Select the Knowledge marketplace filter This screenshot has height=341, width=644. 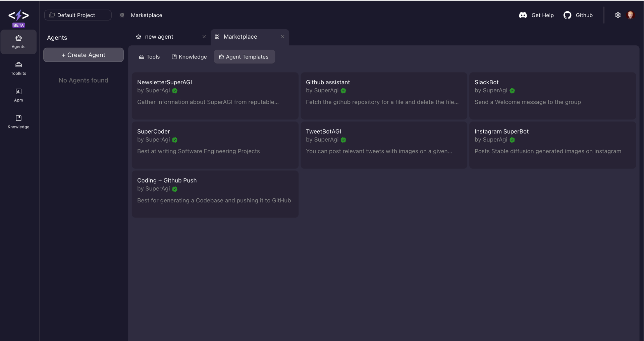coord(189,57)
